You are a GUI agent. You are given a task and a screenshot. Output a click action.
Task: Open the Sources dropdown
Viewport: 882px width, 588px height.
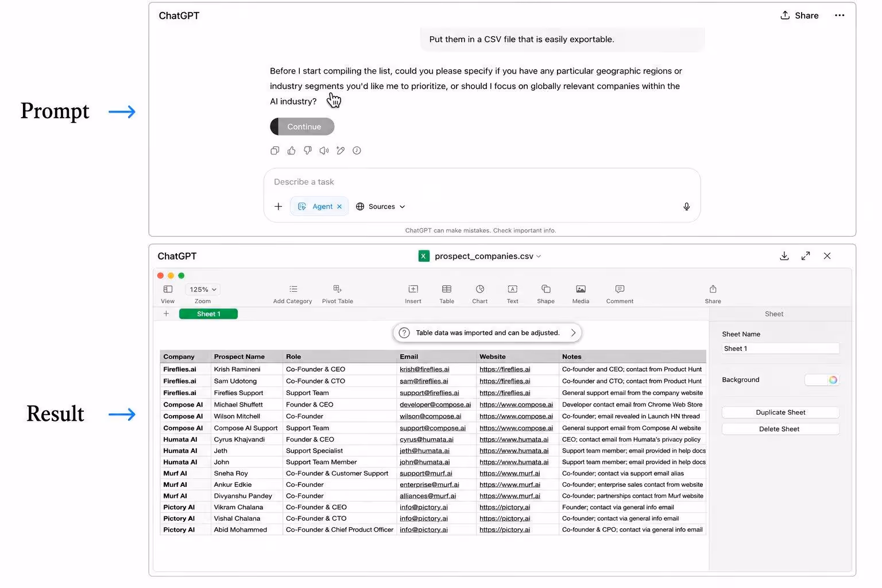380,207
